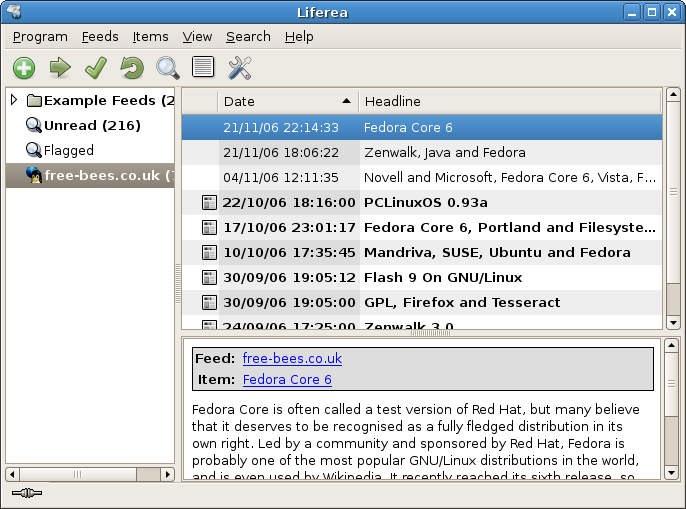686x509 pixels.
Task: Click the Date column sort arrow
Action: 346,101
